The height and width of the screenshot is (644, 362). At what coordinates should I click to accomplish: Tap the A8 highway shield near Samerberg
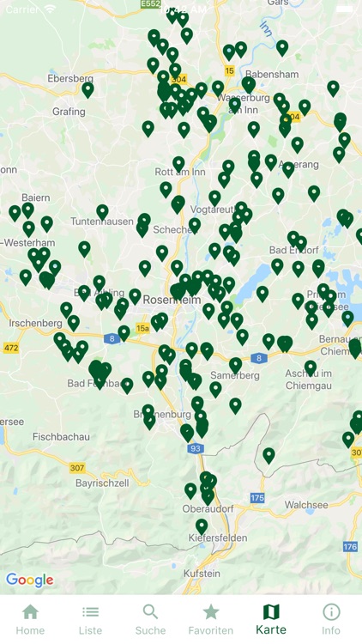pos(259,358)
